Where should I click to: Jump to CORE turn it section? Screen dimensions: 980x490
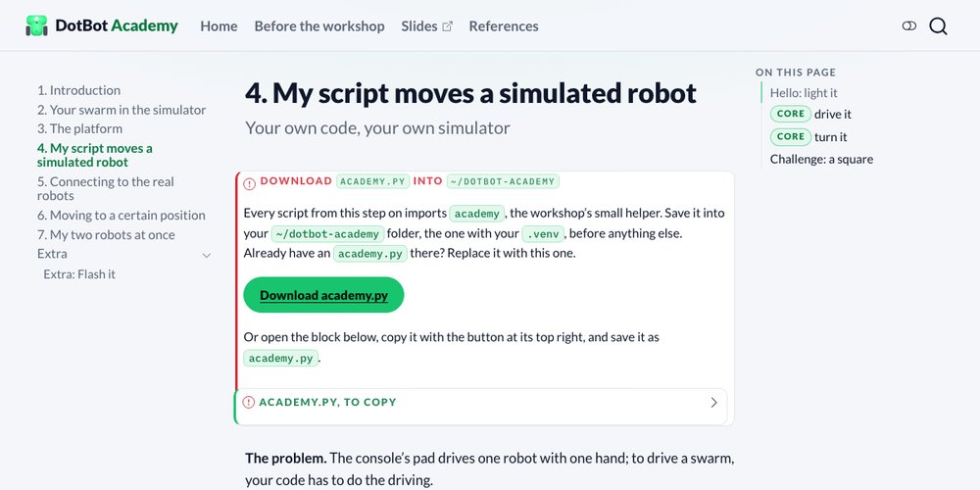point(808,136)
